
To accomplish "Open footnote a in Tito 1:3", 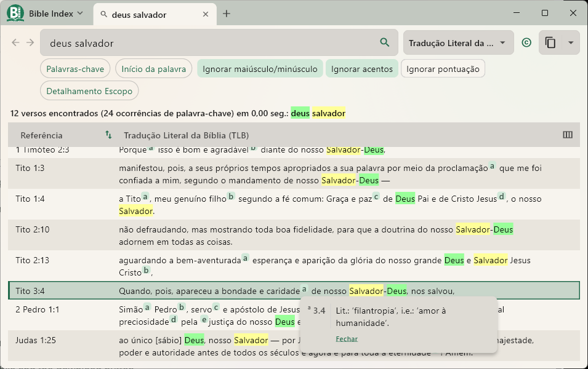I will pyautogui.click(x=493, y=165).
